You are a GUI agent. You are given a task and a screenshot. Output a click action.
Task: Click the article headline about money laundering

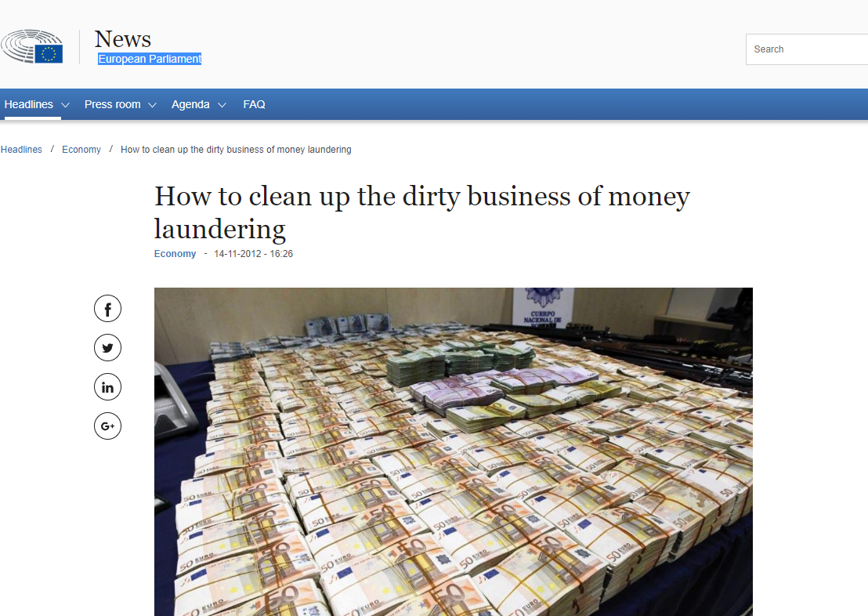(421, 212)
